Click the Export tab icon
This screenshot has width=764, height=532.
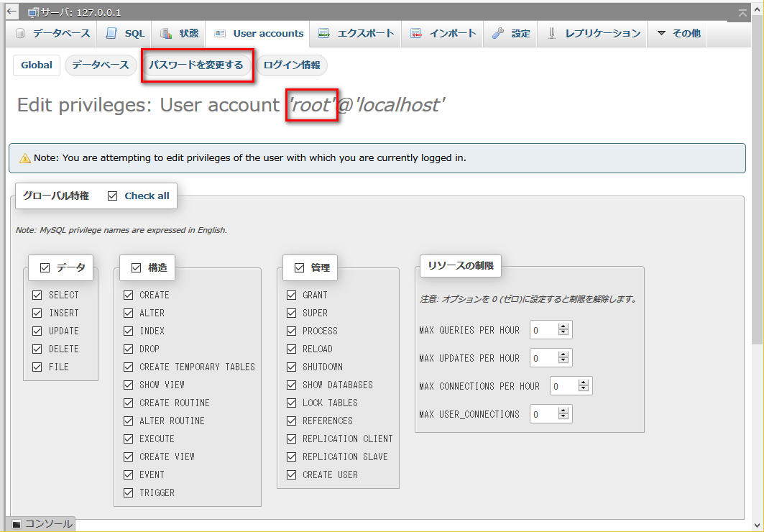(x=324, y=34)
